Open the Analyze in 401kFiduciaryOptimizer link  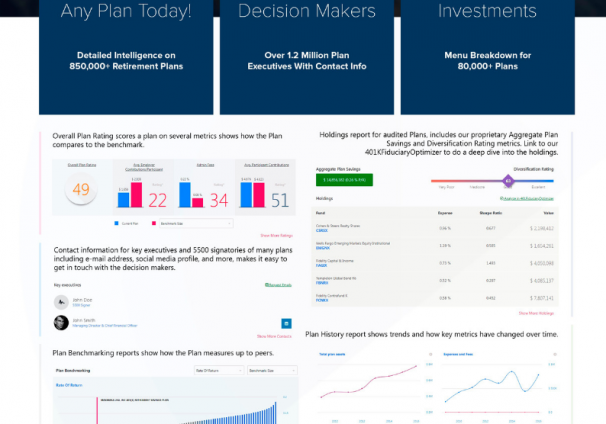(x=525, y=199)
